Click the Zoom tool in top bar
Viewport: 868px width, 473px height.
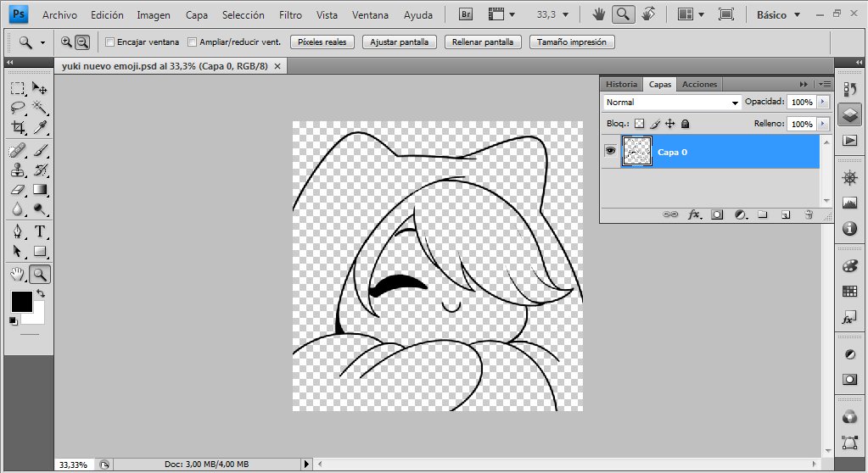[x=624, y=14]
